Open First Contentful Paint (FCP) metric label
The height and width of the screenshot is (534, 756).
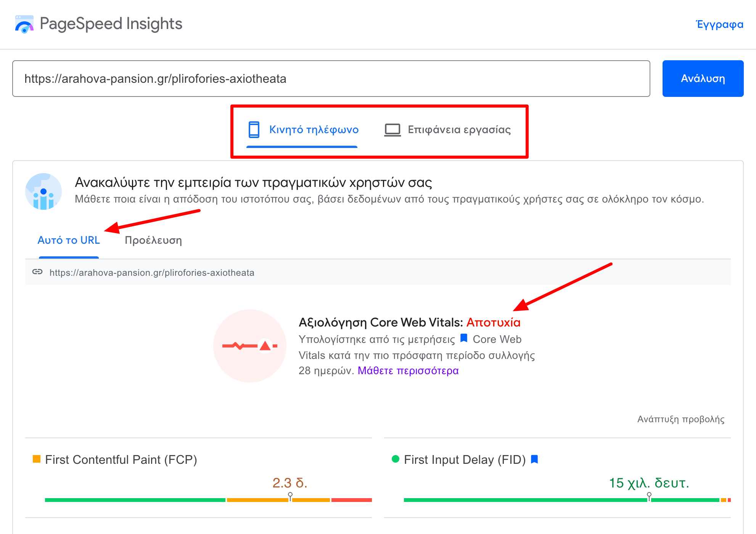point(121,460)
